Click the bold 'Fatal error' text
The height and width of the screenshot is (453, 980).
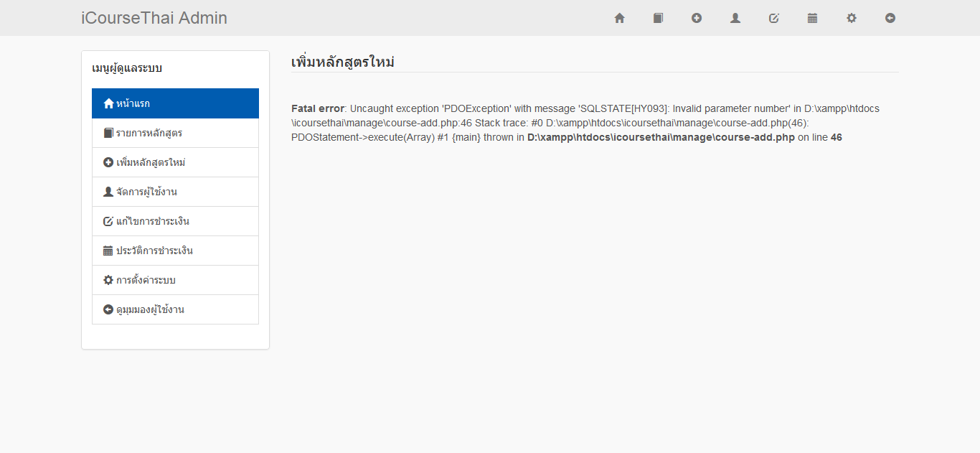[x=318, y=108]
